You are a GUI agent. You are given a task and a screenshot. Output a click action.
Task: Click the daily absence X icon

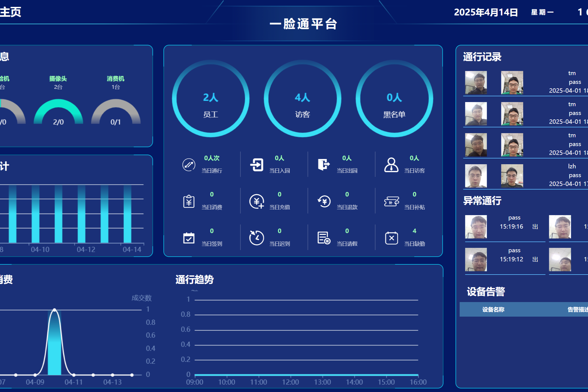(391, 238)
